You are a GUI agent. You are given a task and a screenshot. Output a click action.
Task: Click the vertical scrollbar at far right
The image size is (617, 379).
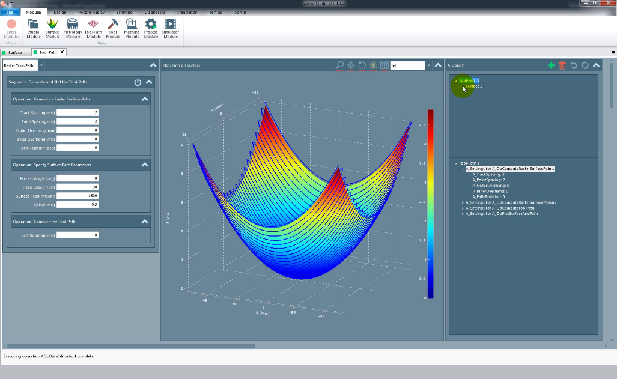tap(611, 85)
